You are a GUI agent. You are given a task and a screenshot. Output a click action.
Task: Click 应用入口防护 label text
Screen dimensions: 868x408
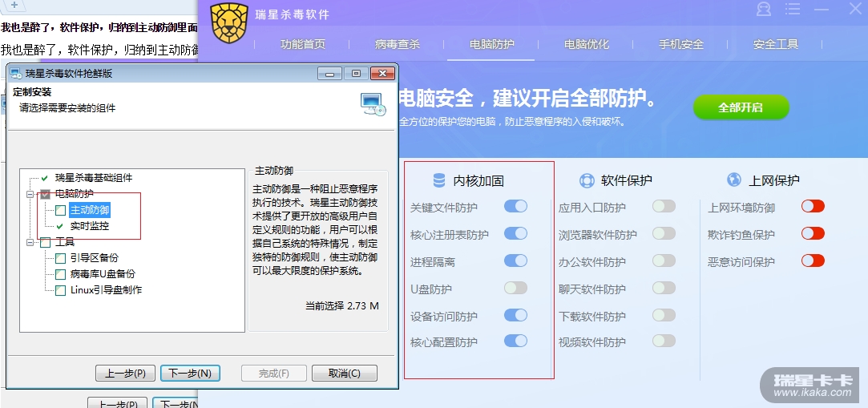[592, 208]
